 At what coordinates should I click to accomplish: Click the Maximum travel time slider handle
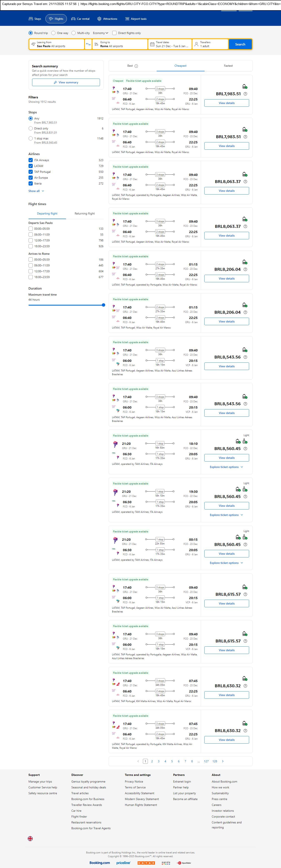(103, 305)
